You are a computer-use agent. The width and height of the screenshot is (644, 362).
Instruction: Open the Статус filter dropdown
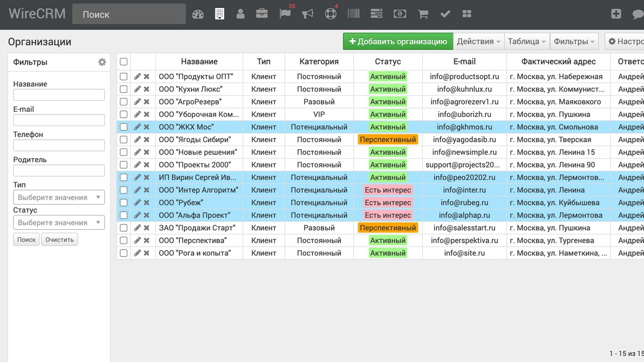[x=58, y=222]
